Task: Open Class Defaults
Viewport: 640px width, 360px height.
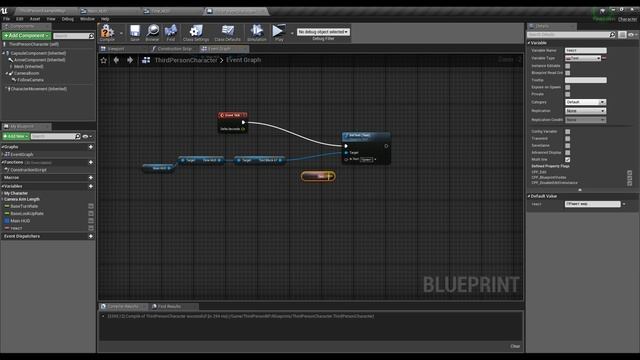Action: 227,33
